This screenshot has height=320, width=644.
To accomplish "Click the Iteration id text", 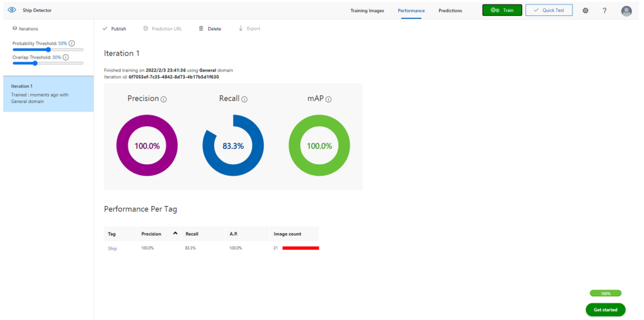I will tap(161, 77).
